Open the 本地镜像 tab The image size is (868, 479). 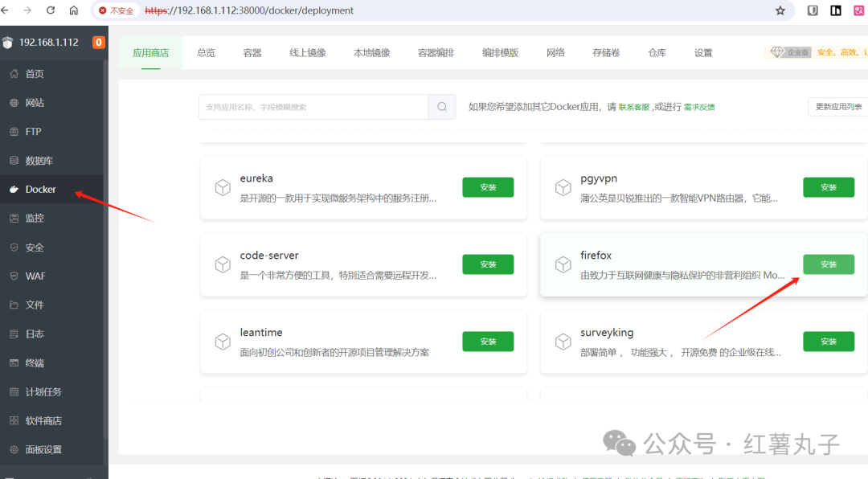tap(371, 53)
